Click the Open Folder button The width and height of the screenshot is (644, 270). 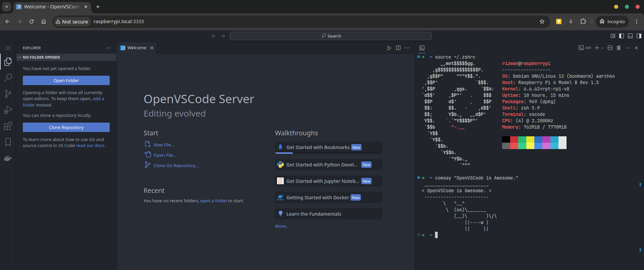[x=66, y=80]
